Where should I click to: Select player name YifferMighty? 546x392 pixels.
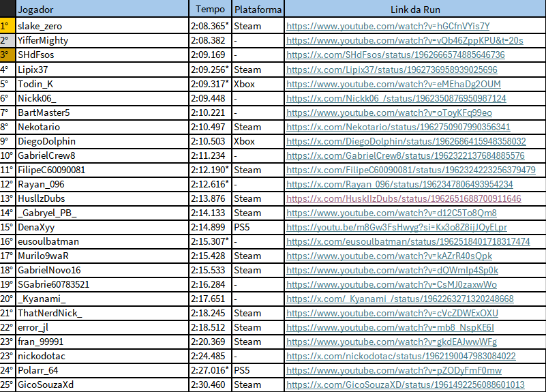pos(43,40)
